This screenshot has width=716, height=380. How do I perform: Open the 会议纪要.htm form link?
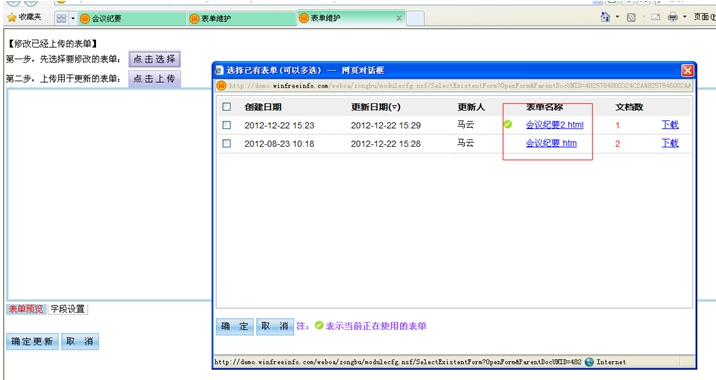click(551, 143)
